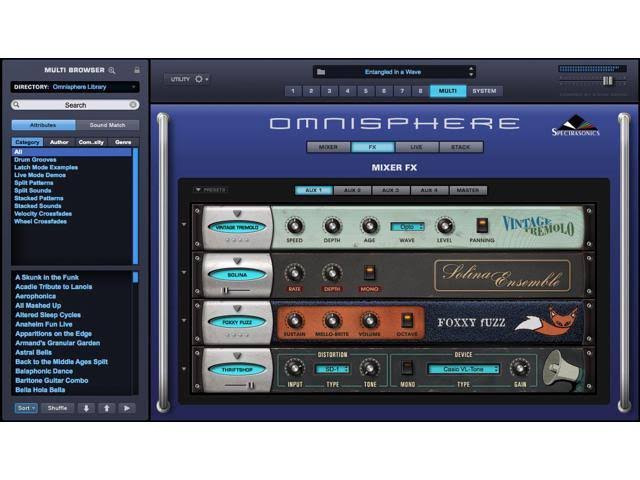Click the Utility gear icon
The image size is (640, 480).
click(199, 79)
